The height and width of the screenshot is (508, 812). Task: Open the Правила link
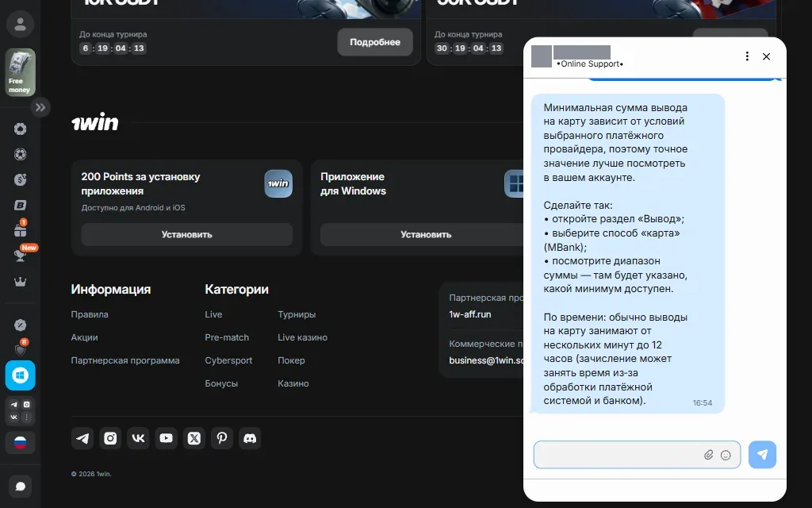pyautogui.click(x=90, y=314)
